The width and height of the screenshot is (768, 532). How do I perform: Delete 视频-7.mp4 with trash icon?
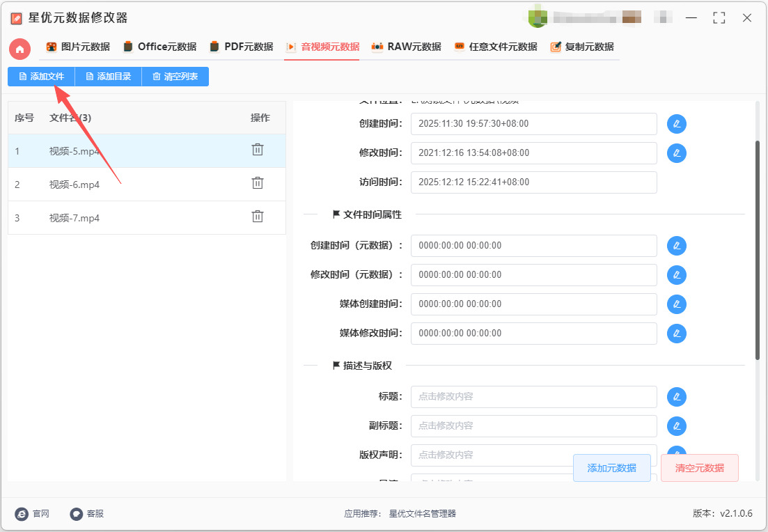(258, 217)
